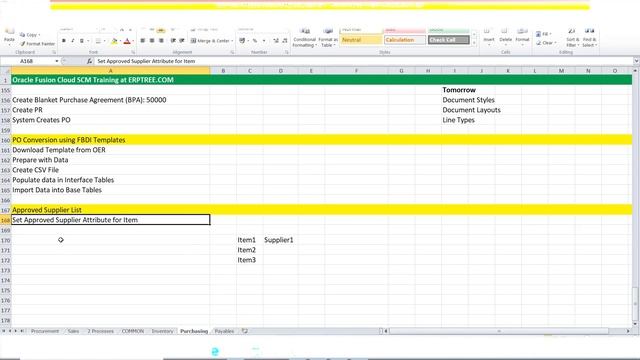
Task: Select cell 'Document Layouts'
Action: click(x=471, y=110)
